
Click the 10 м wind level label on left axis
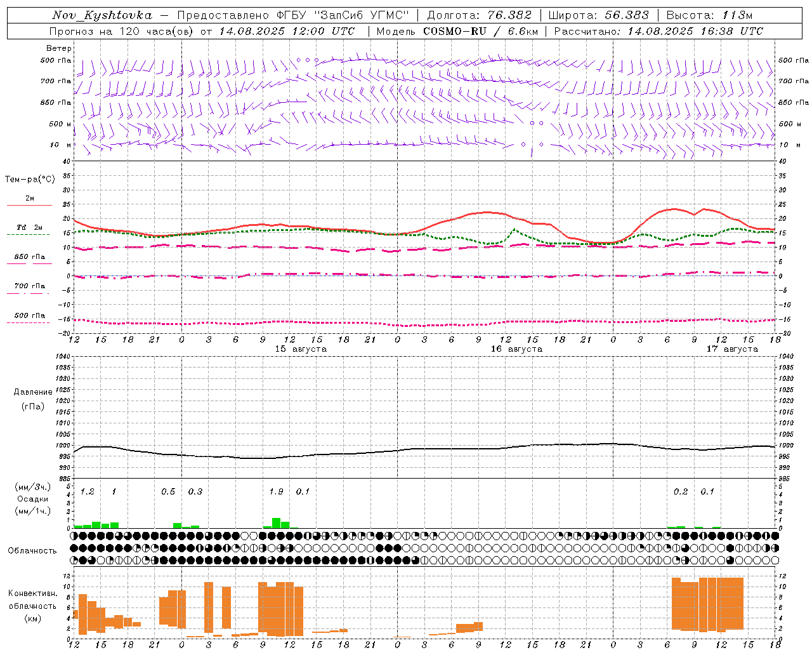60,145
